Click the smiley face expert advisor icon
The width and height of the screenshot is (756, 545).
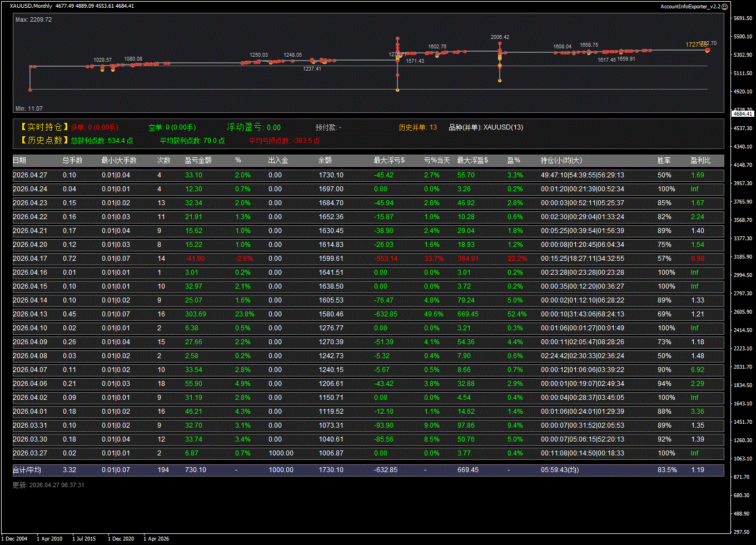[725, 6]
